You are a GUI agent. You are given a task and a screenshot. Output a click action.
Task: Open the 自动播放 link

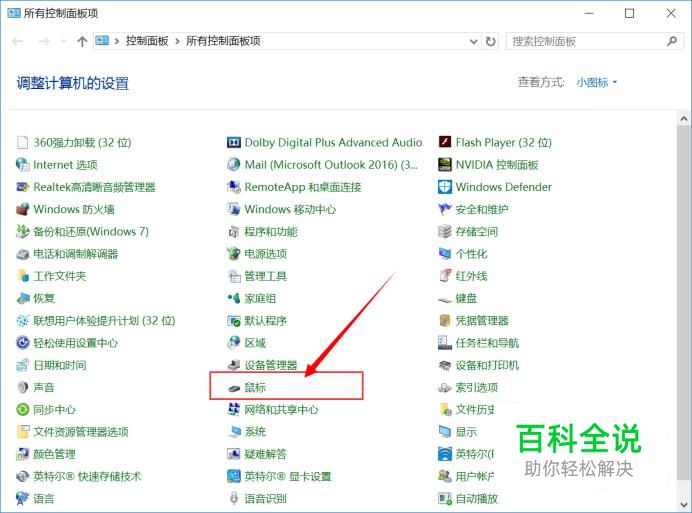tap(477, 499)
